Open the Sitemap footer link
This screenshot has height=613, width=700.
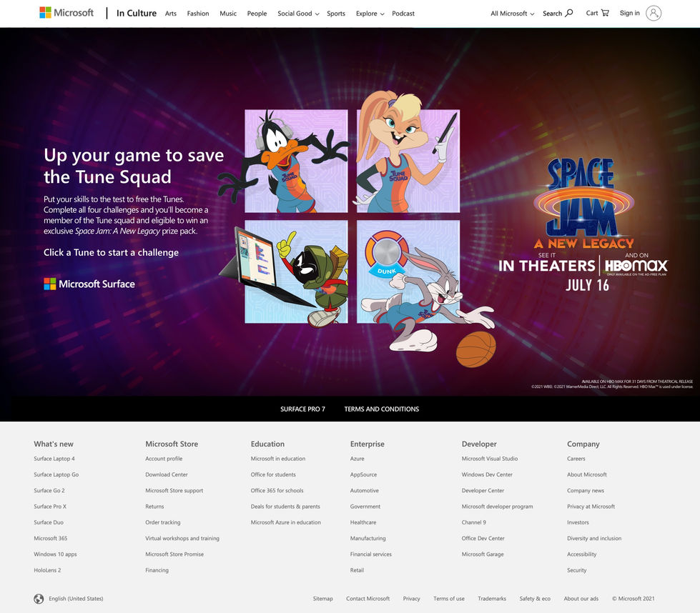point(322,599)
